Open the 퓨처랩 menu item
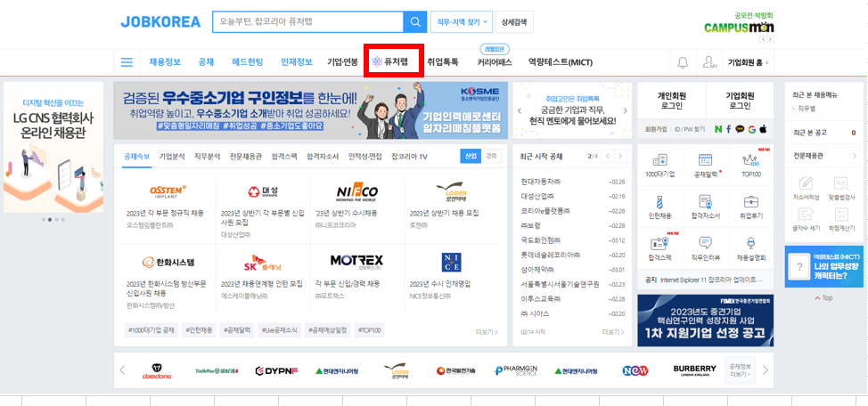 (x=391, y=62)
